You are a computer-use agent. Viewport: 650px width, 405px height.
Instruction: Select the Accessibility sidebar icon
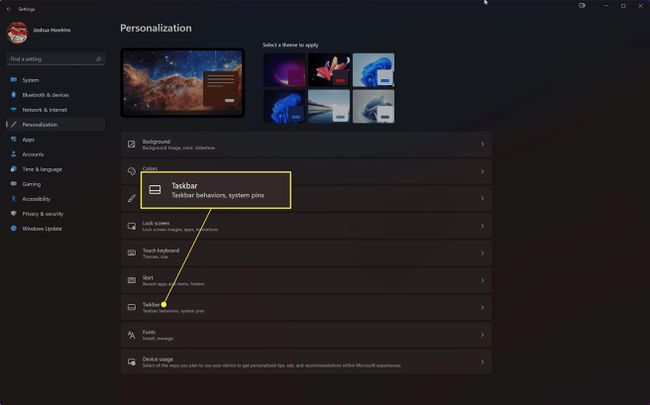14,199
